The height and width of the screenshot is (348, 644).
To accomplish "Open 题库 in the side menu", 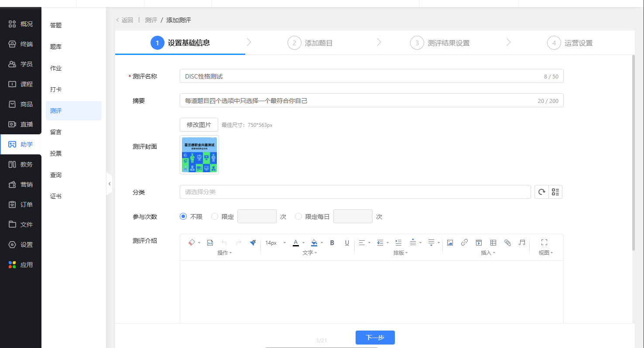I will click(56, 47).
